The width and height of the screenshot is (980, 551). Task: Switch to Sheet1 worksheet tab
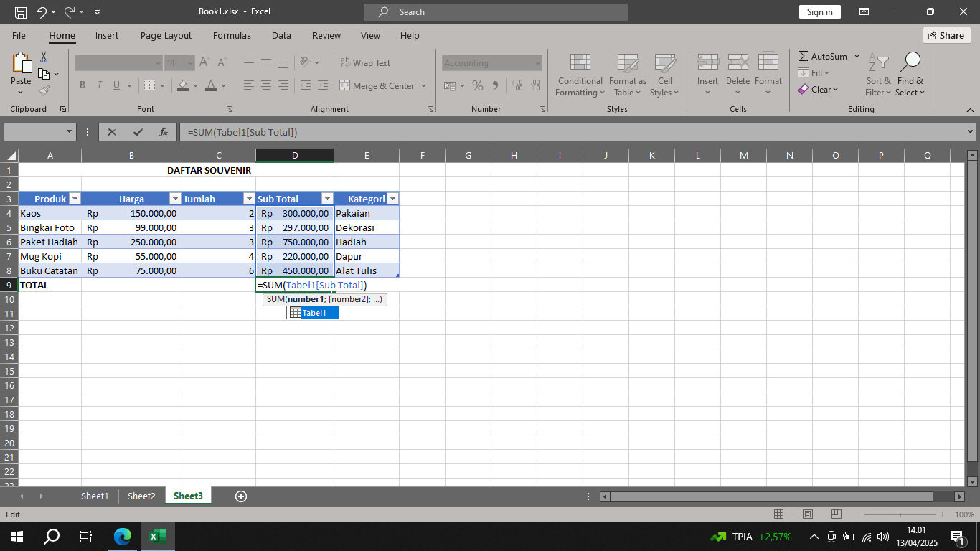point(94,496)
